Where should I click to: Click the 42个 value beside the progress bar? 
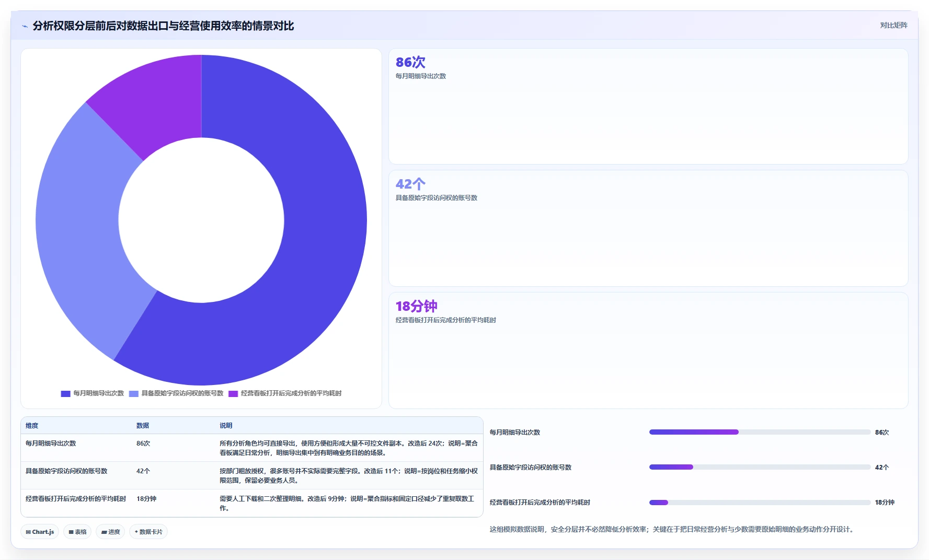point(882,468)
